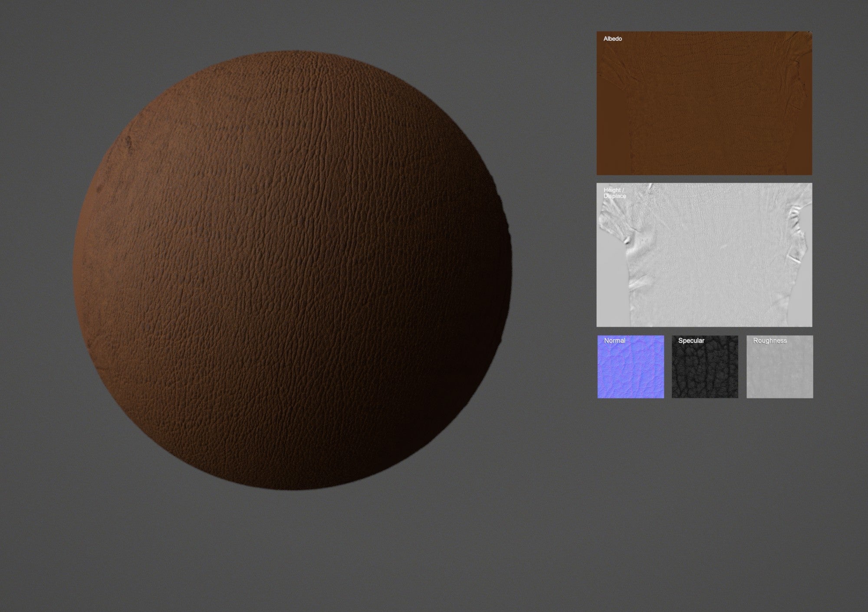Click the 'Normal' label text
Viewport: 868px width, 612px height.
pos(615,341)
